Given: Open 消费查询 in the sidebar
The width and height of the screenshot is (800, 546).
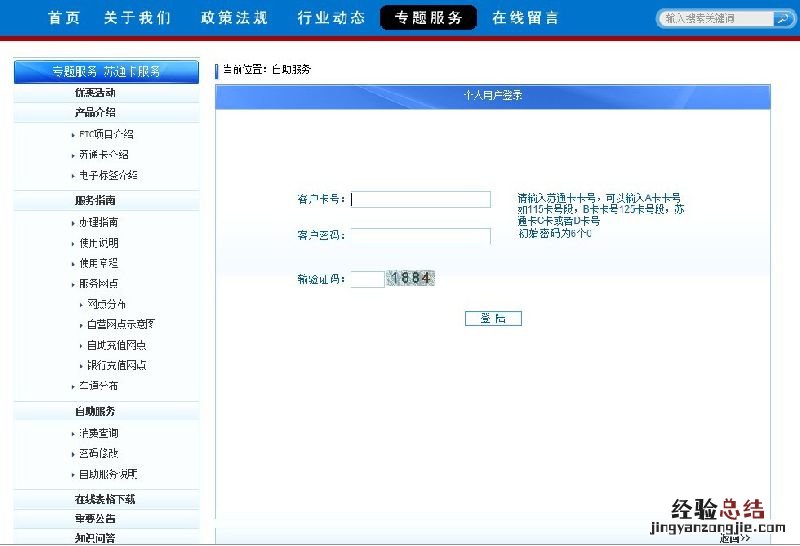Looking at the screenshot, I should click(98, 433).
